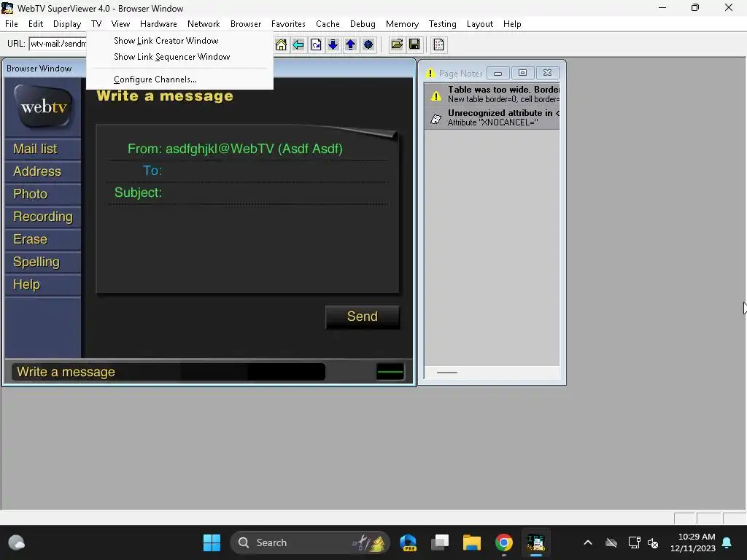Click Help in WebTV sidebar

point(43,285)
